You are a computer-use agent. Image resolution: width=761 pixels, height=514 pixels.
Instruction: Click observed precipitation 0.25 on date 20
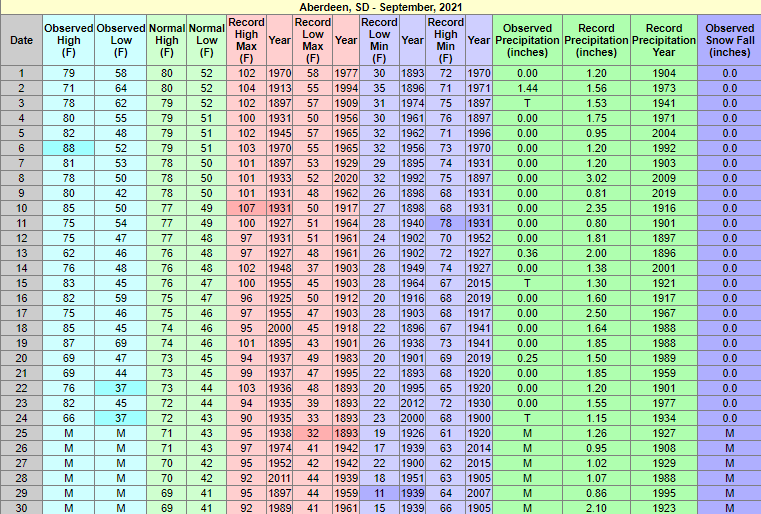pyautogui.click(x=528, y=359)
